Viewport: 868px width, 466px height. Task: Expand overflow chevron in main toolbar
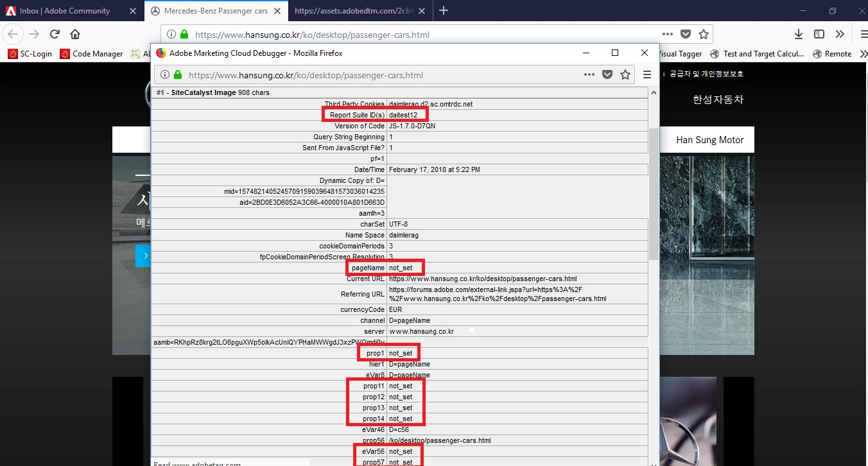click(x=840, y=34)
